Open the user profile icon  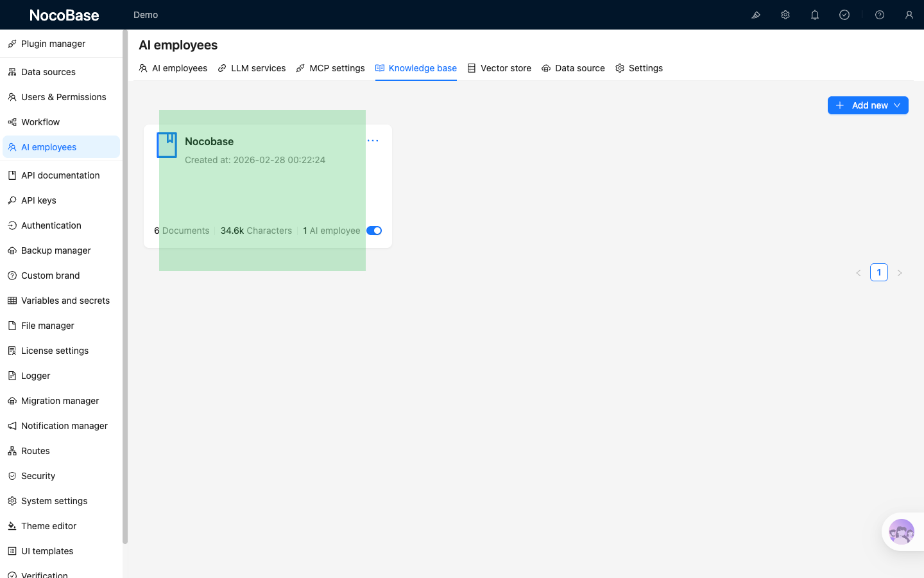click(x=909, y=15)
